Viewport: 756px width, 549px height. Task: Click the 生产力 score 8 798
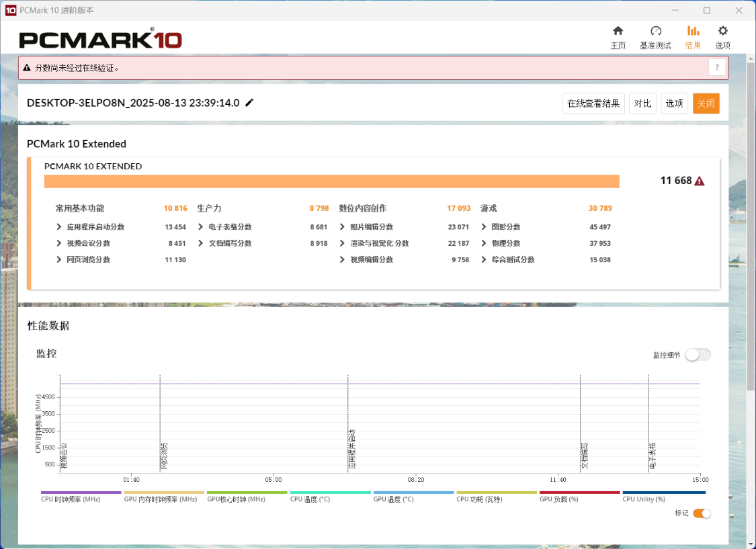(319, 208)
